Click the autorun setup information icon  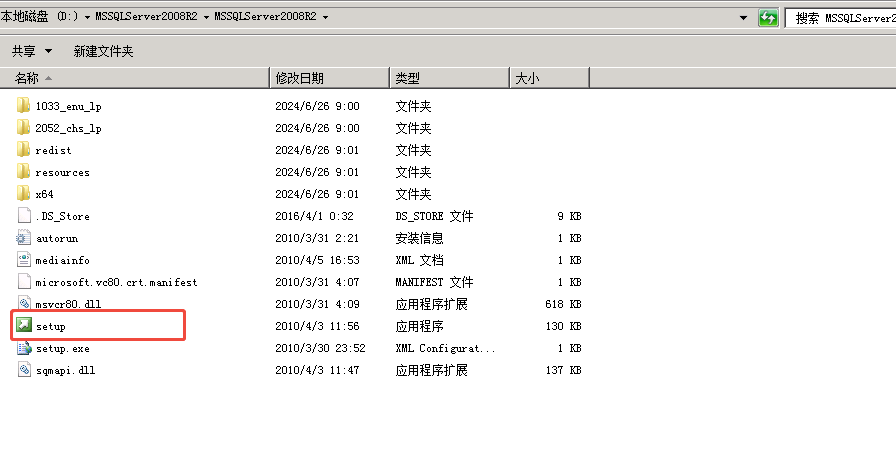[23, 238]
